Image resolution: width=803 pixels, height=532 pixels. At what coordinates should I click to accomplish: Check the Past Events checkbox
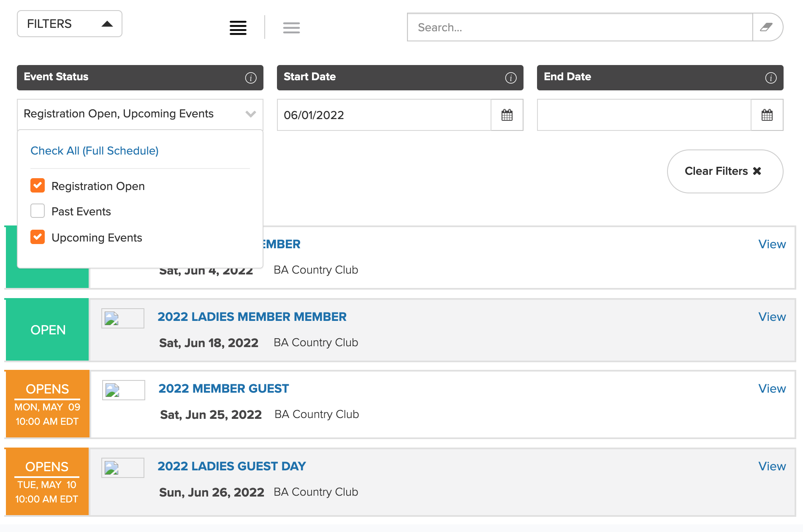pos(38,211)
